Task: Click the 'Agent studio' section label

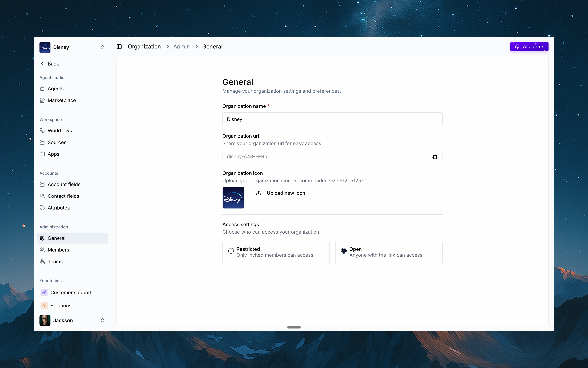Action: 52,77
